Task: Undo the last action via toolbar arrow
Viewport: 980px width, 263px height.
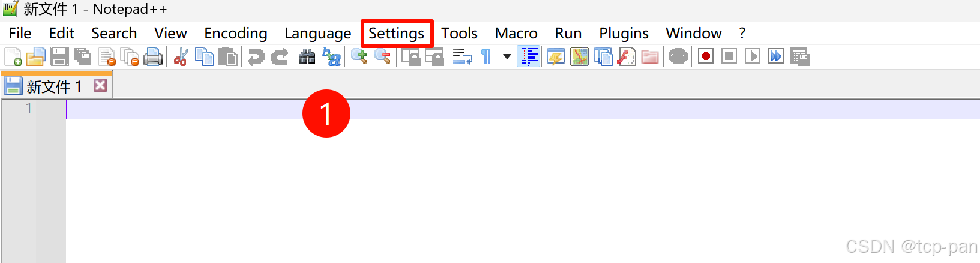Action: 256,57
